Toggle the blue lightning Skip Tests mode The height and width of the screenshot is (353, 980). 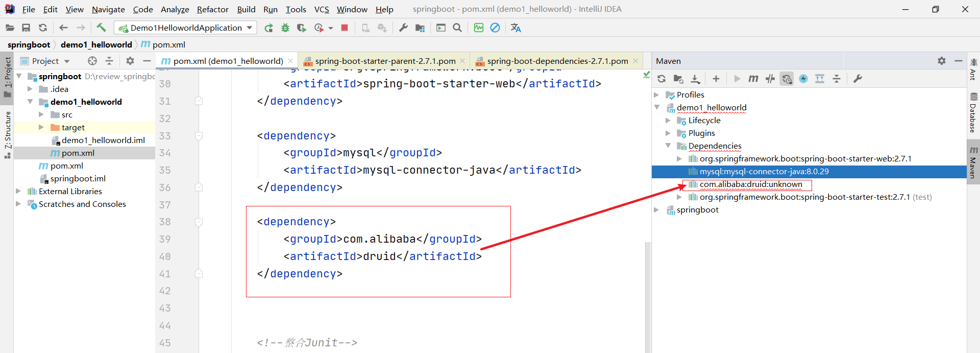tap(803, 79)
